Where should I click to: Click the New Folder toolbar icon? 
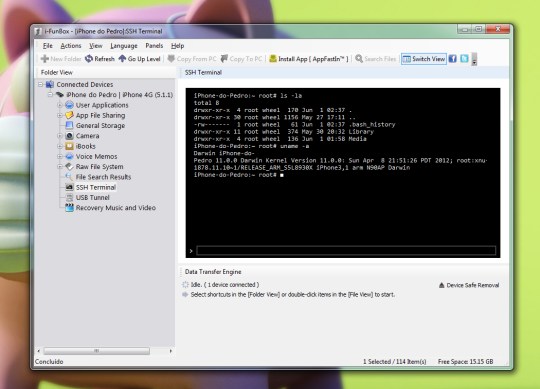tap(45, 59)
